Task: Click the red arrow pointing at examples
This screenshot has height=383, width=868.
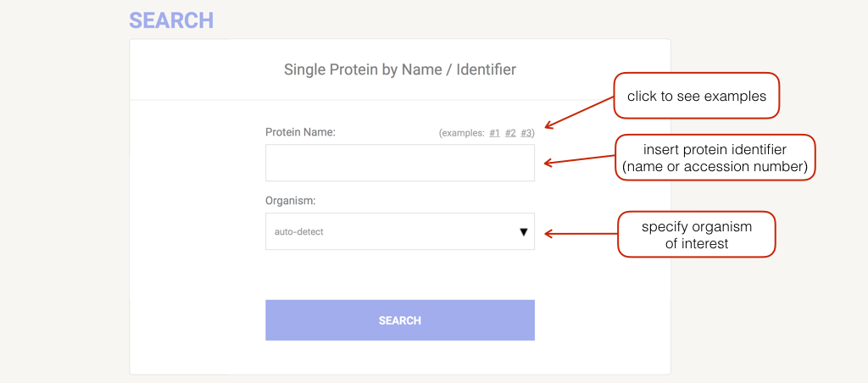Action: coord(579,111)
